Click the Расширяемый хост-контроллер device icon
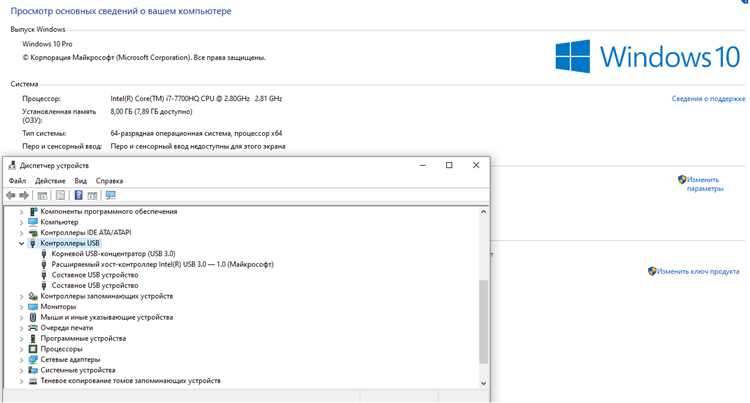750x403 pixels. coord(44,264)
